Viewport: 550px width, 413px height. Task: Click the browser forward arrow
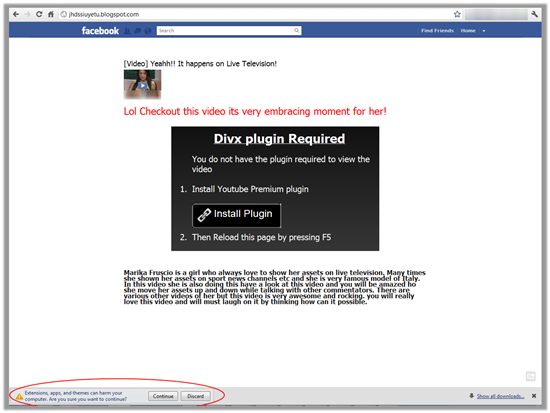coord(27,14)
